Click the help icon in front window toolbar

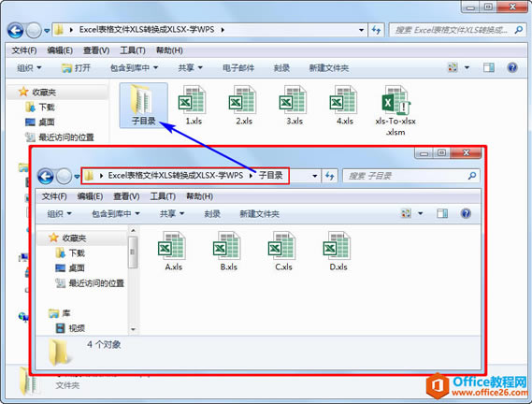(466, 213)
